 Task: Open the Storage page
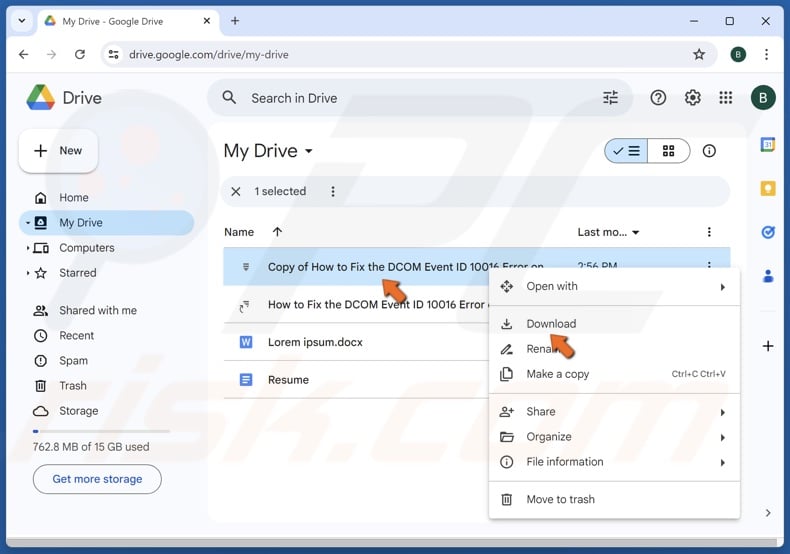(x=106, y=411)
